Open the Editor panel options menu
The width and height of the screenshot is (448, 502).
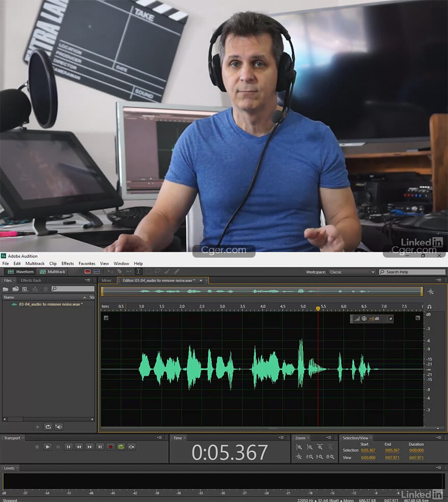coord(440,280)
